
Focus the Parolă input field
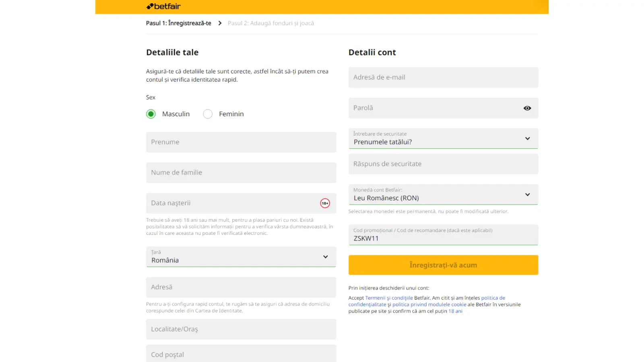pyautogui.click(x=443, y=108)
